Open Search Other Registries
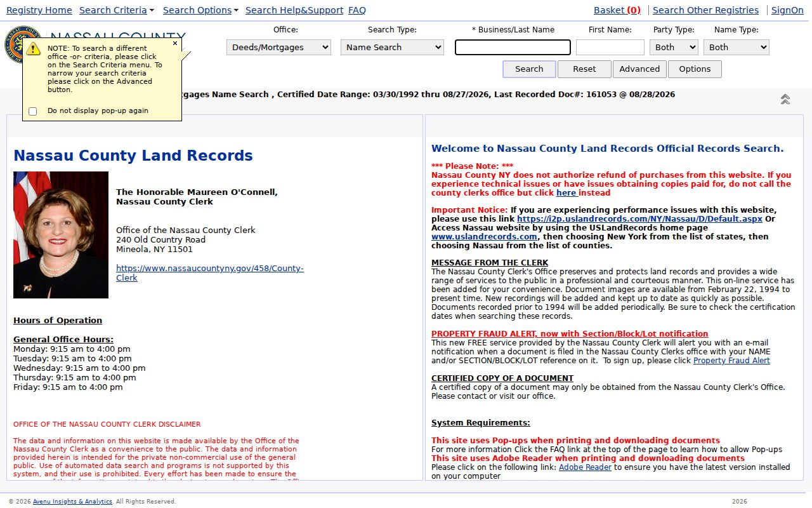Screen dimensions: 812x508 [705, 10]
